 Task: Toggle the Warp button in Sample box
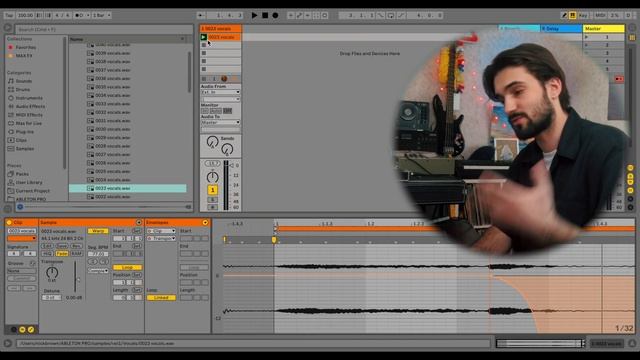click(98, 231)
